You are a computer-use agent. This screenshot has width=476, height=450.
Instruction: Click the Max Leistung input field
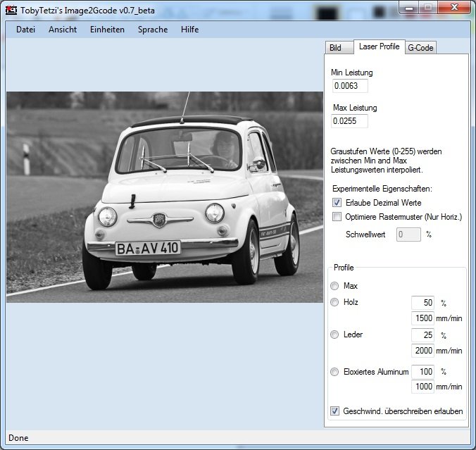pyautogui.click(x=350, y=121)
